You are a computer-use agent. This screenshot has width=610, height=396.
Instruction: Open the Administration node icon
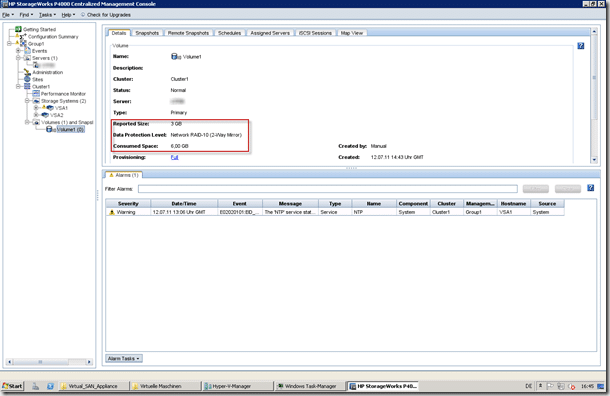coord(27,72)
